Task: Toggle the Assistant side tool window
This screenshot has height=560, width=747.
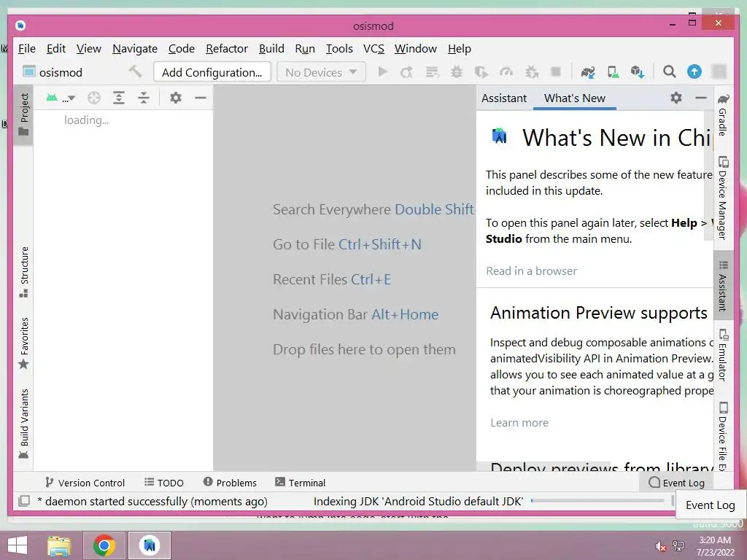Action: [723, 286]
